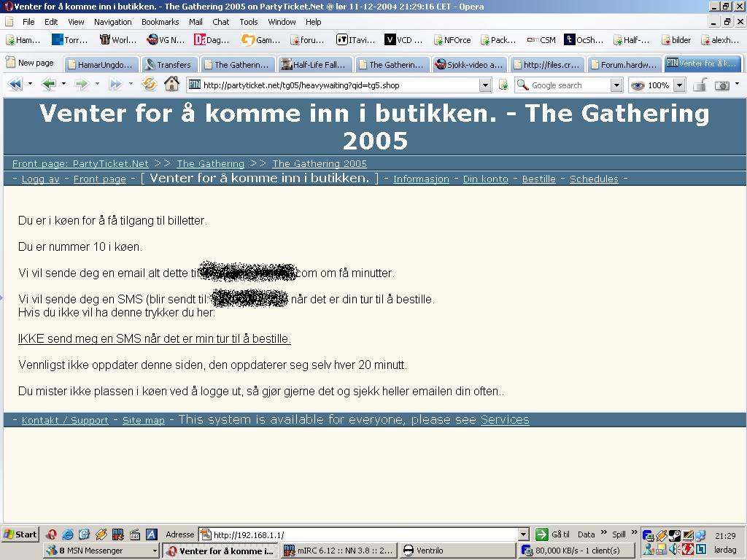Click the New page button
Screen dimensions: 747x560
pyautogui.click(x=29, y=63)
